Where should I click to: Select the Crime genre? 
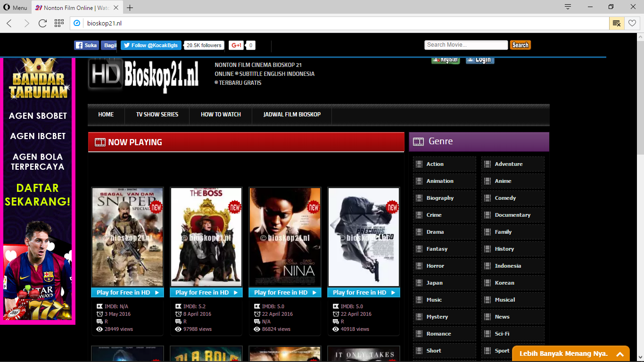point(445,215)
